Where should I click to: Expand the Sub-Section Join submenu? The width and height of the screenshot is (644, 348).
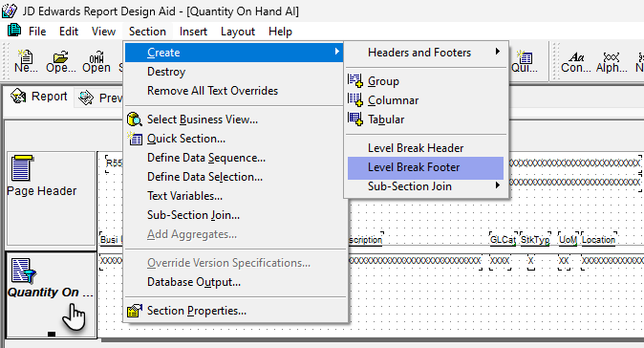tap(498, 185)
